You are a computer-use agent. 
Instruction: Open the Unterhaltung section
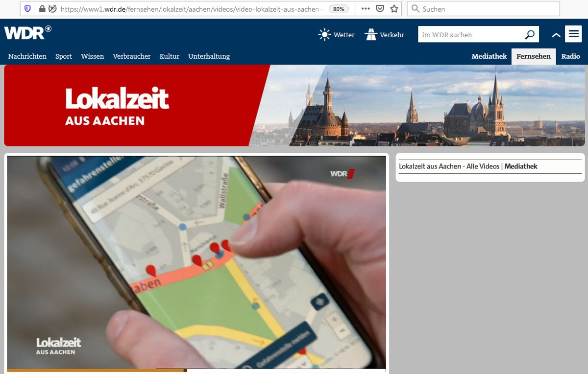pyautogui.click(x=209, y=56)
